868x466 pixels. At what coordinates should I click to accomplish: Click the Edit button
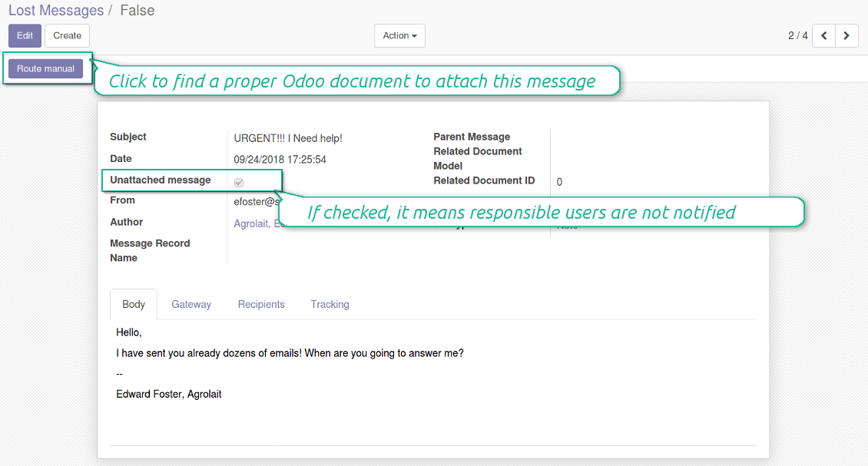pos(25,35)
